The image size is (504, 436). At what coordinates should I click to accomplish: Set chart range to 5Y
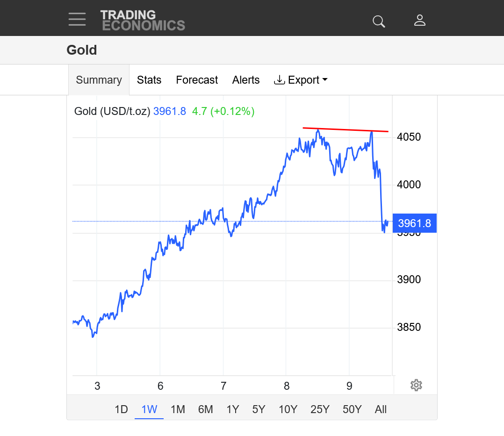coord(259,409)
